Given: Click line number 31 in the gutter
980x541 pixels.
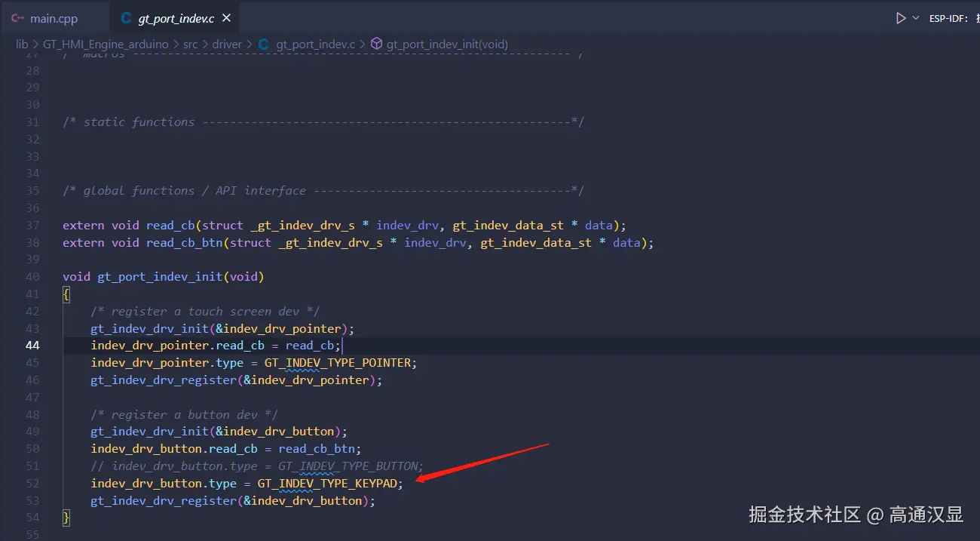Looking at the screenshot, I should click(x=32, y=121).
